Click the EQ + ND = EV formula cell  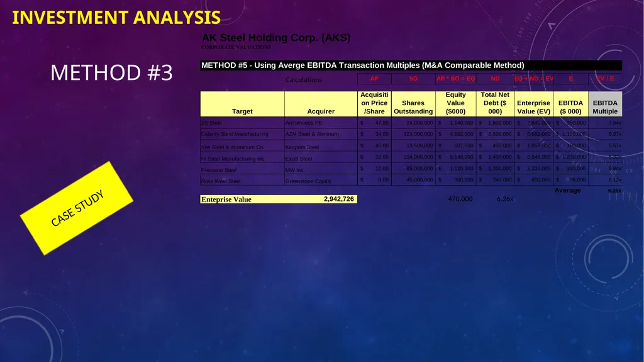(533, 79)
